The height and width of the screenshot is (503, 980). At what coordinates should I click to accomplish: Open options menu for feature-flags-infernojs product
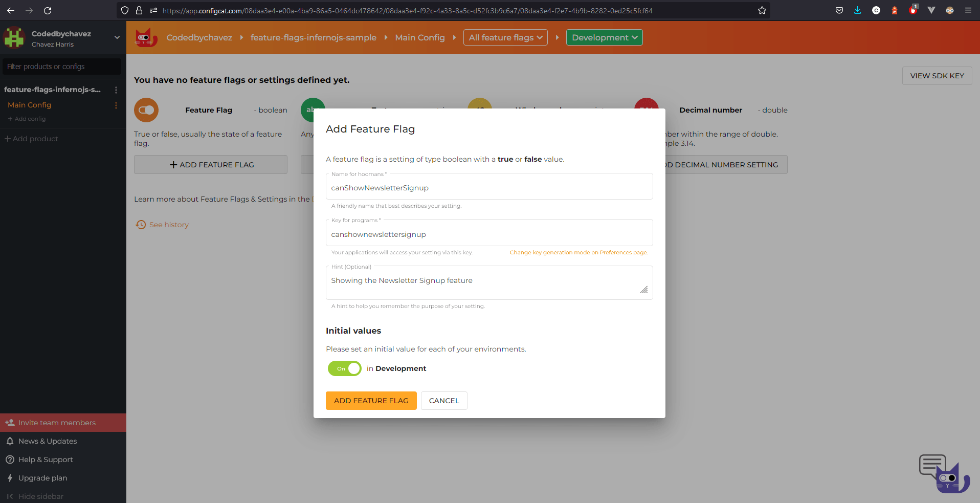pyautogui.click(x=116, y=90)
